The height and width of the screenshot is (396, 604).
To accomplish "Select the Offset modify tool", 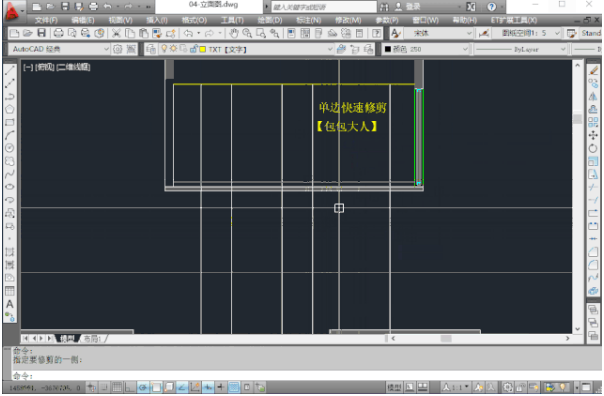I will [593, 109].
